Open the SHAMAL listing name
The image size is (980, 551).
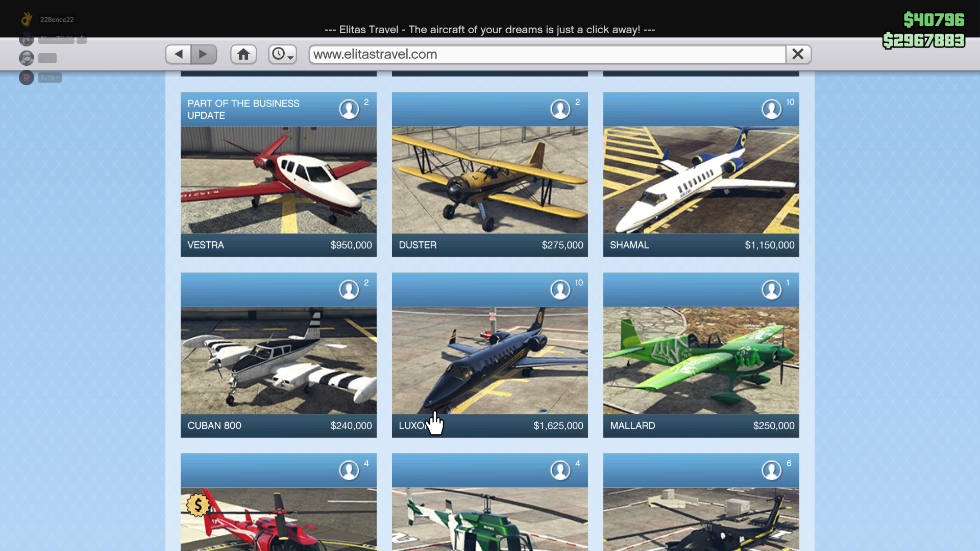click(629, 245)
